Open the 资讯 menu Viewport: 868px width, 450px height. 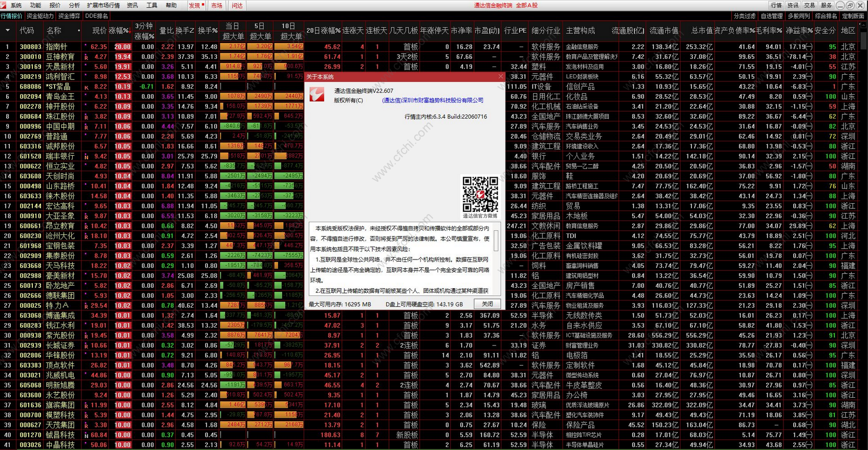coord(133,5)
